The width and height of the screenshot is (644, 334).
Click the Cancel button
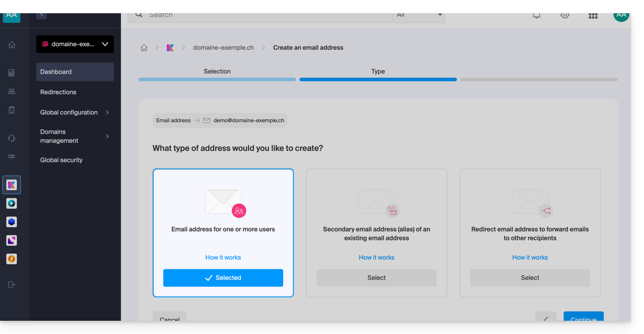(170, 316)
